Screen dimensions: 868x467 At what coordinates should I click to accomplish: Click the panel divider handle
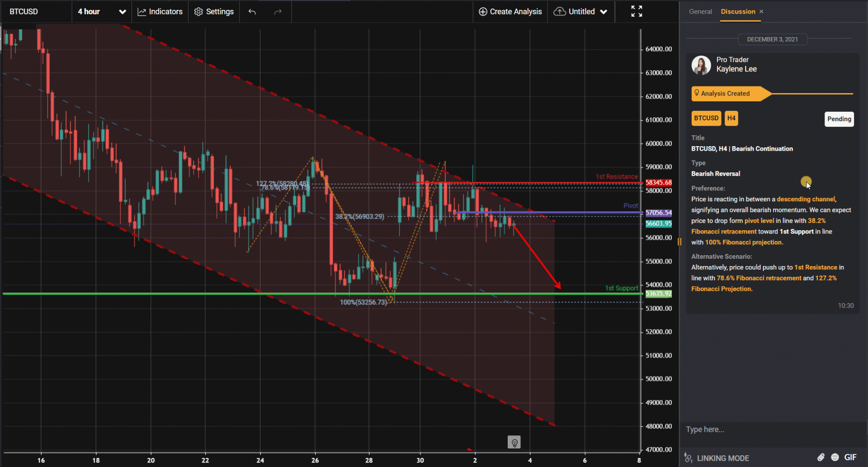click(x=679, y=242)
